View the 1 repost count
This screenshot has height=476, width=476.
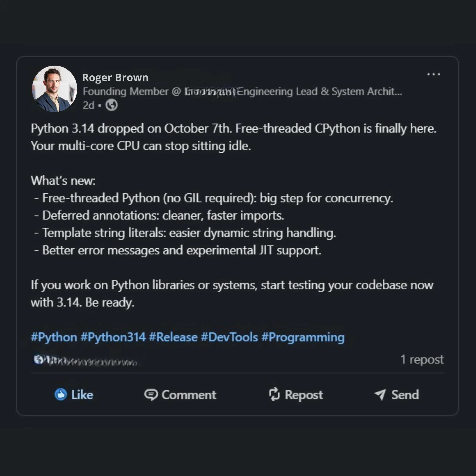click(422, 360)
